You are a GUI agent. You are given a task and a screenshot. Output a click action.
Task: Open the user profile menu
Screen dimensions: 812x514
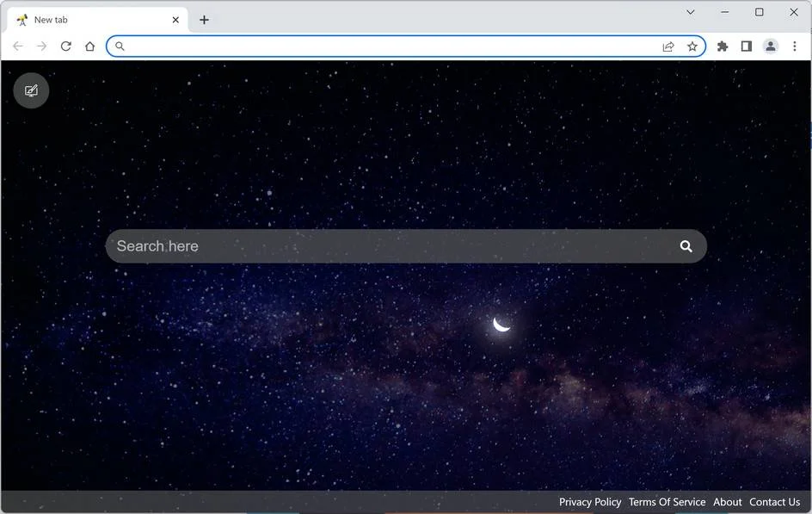coord(771,46)
